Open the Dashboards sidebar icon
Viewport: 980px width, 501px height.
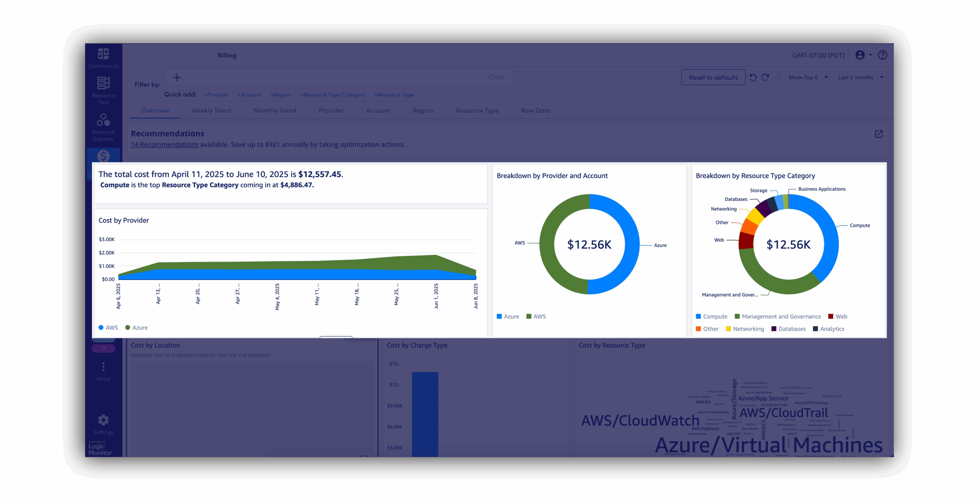click(103, 58)
